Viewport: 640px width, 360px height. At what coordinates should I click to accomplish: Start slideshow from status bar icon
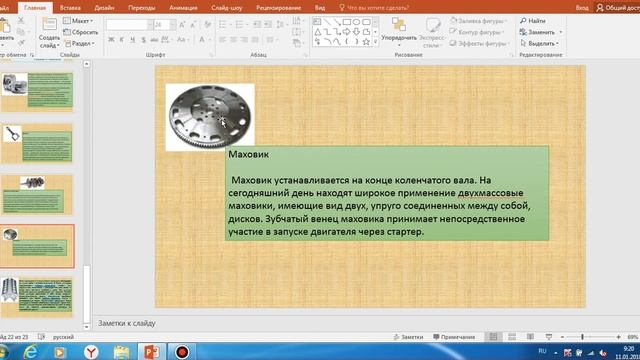pyautogui.click(x=549, y=337)
